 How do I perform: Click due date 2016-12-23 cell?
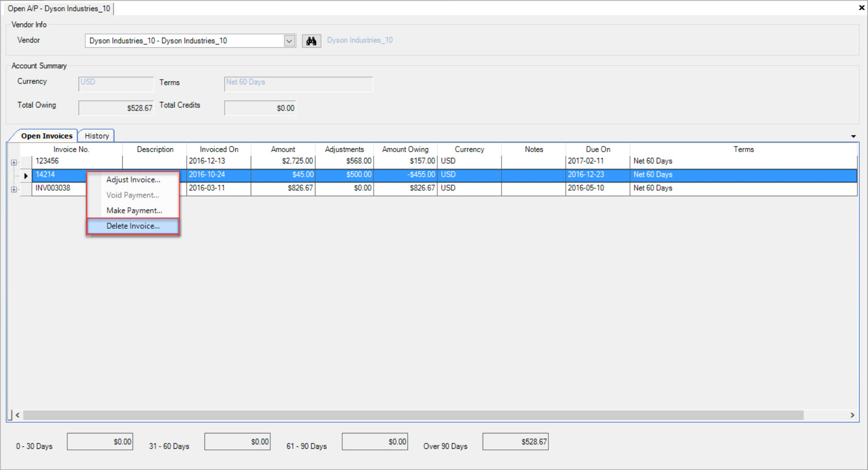click(x=598, y=174)
